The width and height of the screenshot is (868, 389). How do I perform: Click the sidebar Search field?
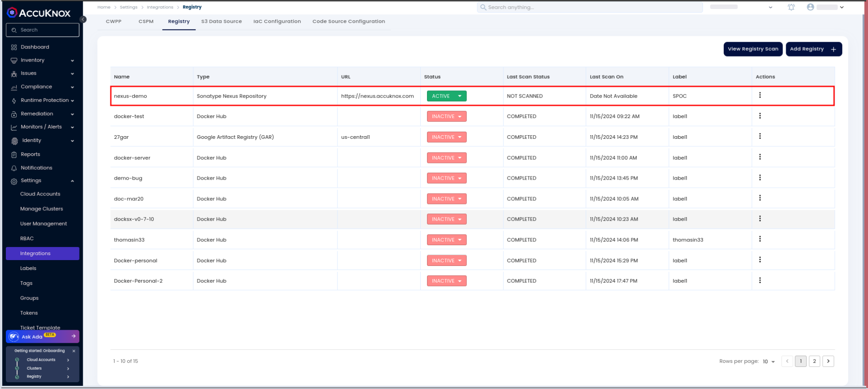click(x=43, y=30)
